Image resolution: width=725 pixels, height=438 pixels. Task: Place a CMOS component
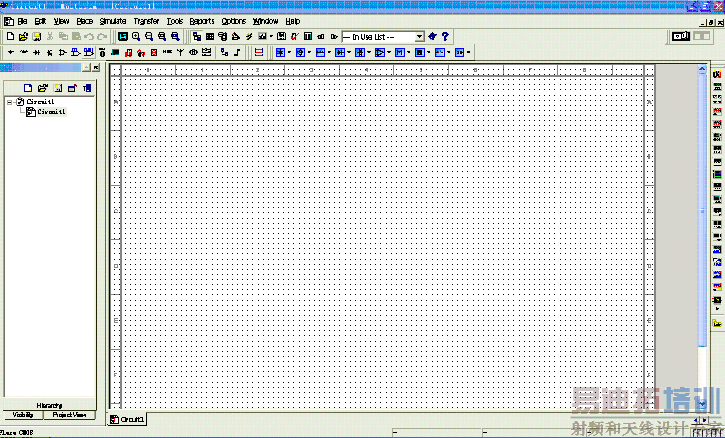[88, 52]
